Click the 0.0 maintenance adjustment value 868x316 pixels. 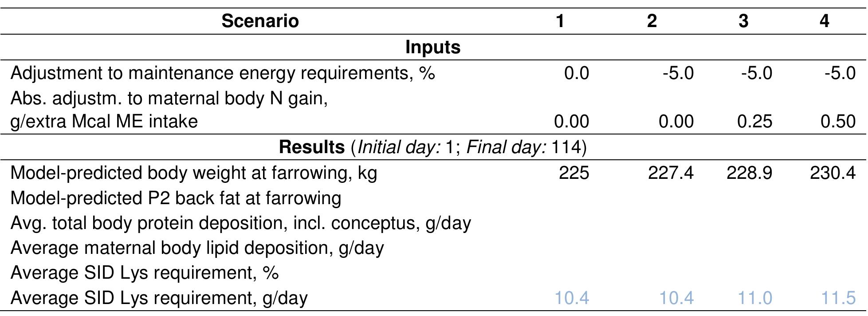tap(576, 73)
